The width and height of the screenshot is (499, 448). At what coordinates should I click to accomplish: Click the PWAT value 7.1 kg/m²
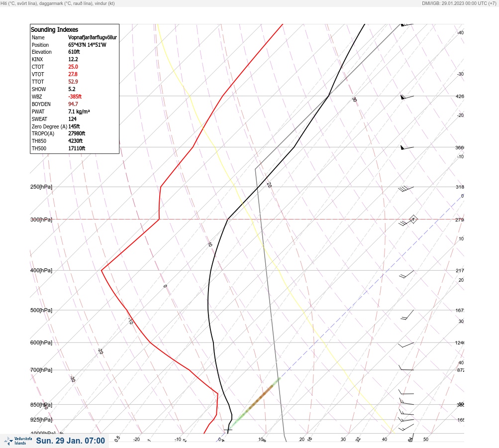point(79,112)
